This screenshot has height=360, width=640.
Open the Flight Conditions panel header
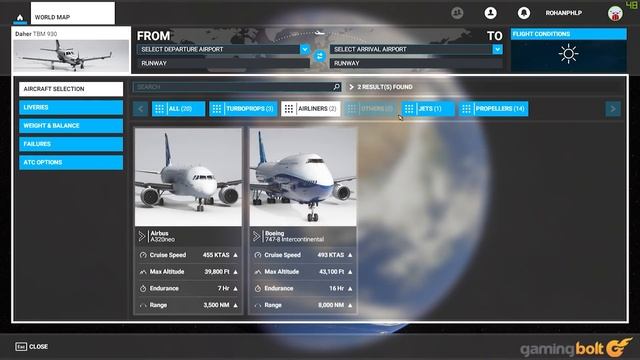(569, 34)
